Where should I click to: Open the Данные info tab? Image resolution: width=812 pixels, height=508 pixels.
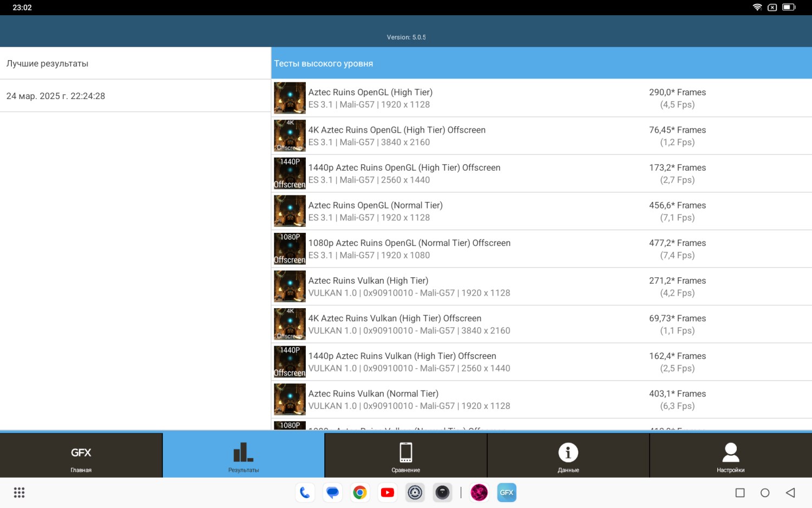click(x=568, y=455)
